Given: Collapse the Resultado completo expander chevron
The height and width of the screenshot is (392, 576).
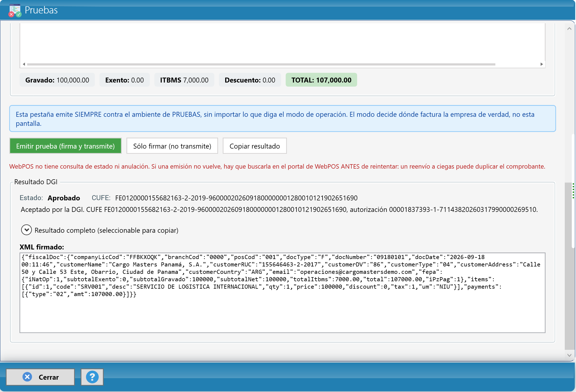Looking at the screenshot, I should pyautogui.click(x=26, y=230).
